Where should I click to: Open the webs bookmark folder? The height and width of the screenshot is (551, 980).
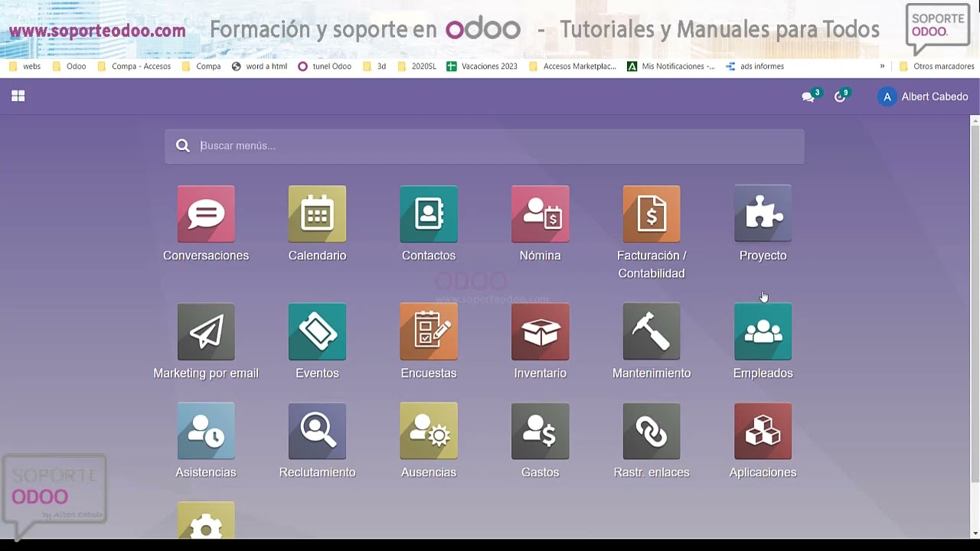(24, 67)
